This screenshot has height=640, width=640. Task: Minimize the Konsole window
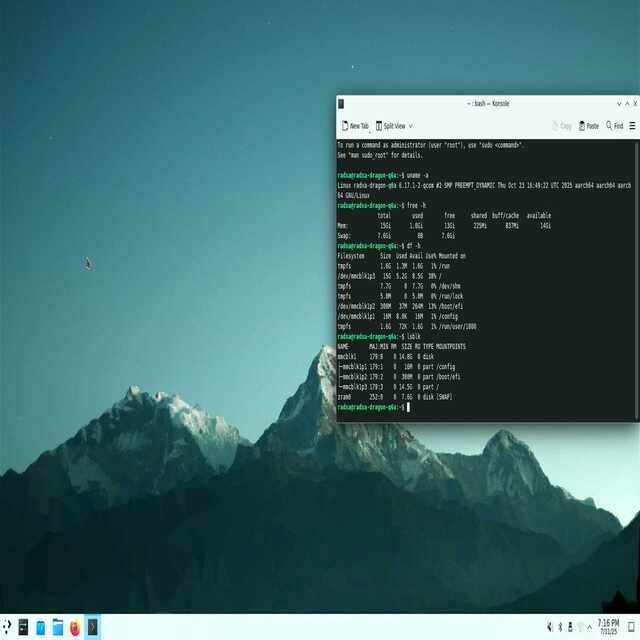pyautogui.click(x=619, y=104)
